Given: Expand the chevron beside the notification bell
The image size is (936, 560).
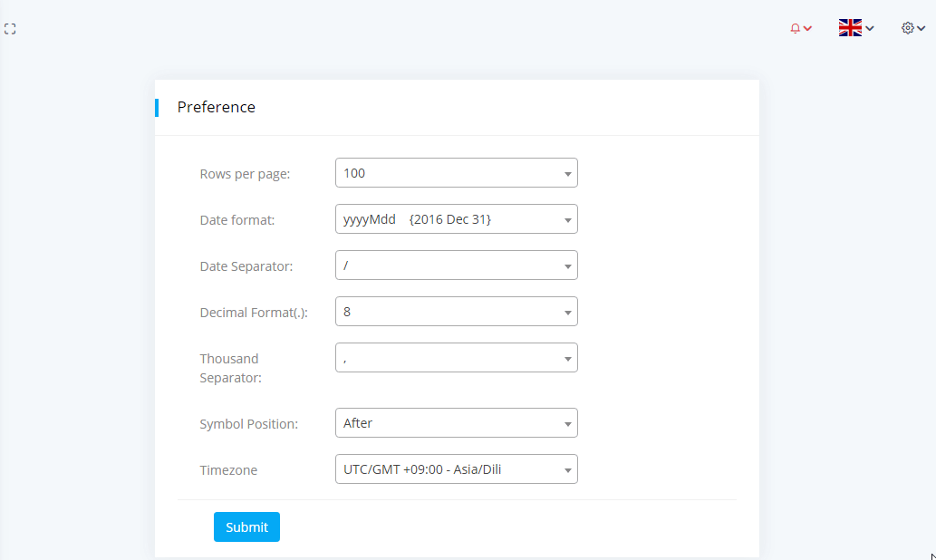Looking at the screenshot, I should [807, 29].
